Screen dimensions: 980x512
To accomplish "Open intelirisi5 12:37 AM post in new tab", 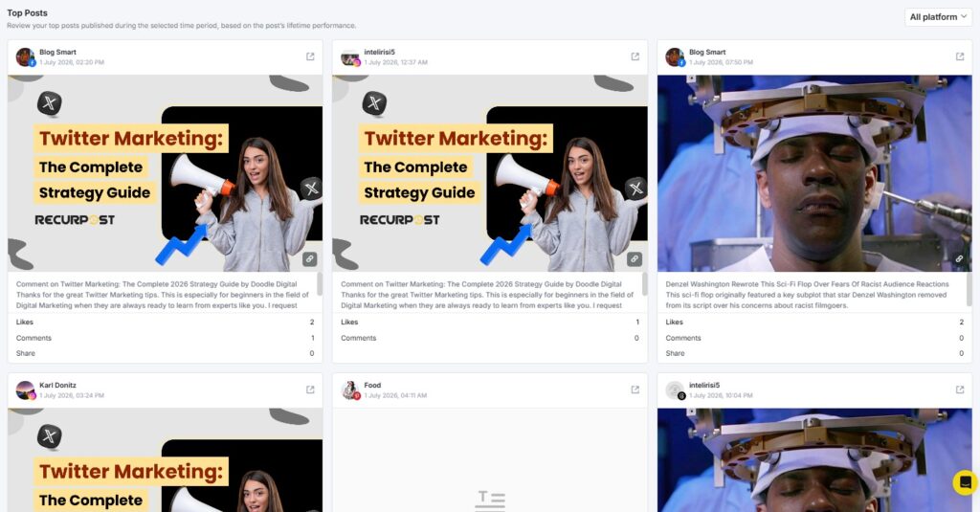I will [x=635, y=56].
